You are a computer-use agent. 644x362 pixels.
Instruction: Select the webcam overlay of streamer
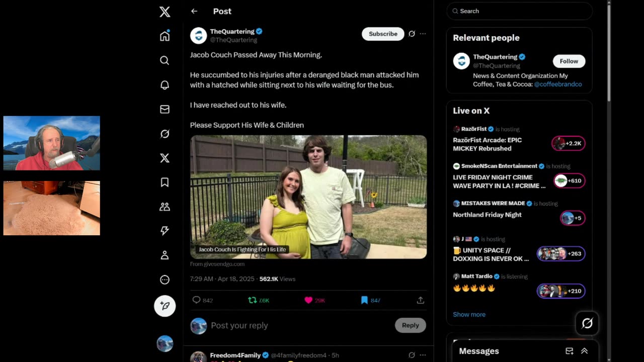pyautogui.click(x=52, y=143)
